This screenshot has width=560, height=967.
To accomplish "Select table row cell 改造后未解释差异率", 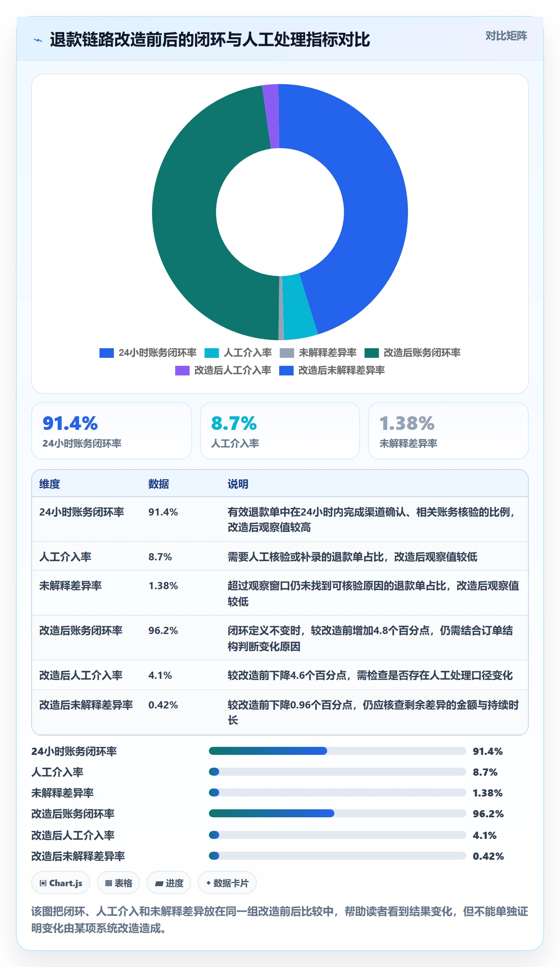I will click(x=86, y=705).
